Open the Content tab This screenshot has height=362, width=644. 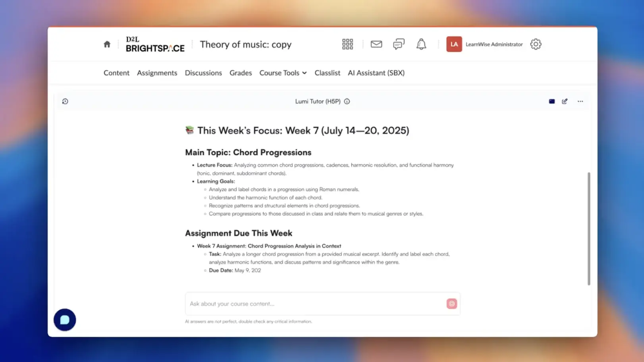click(x=116, y=73)
